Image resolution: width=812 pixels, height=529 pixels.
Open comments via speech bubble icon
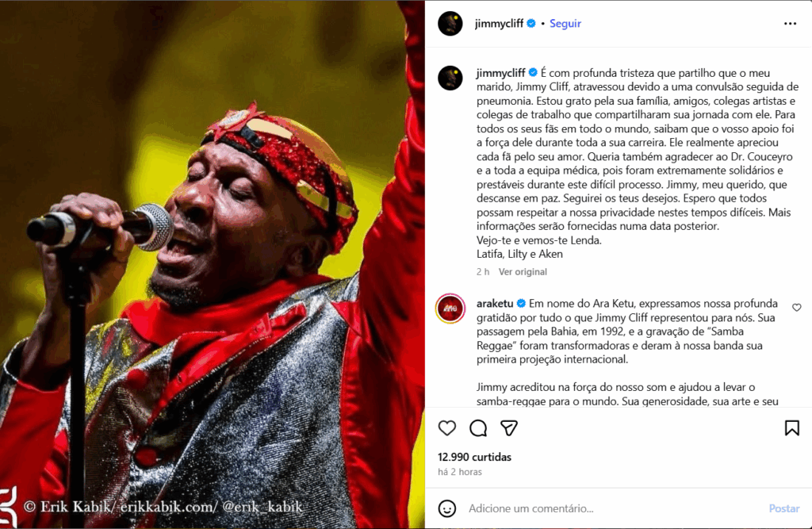(x=478, y=428)
